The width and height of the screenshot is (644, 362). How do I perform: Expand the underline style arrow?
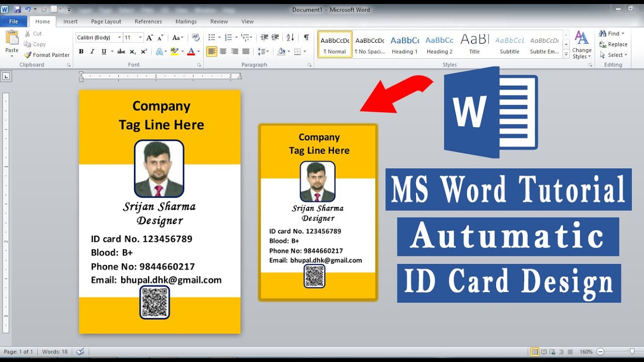111,51
